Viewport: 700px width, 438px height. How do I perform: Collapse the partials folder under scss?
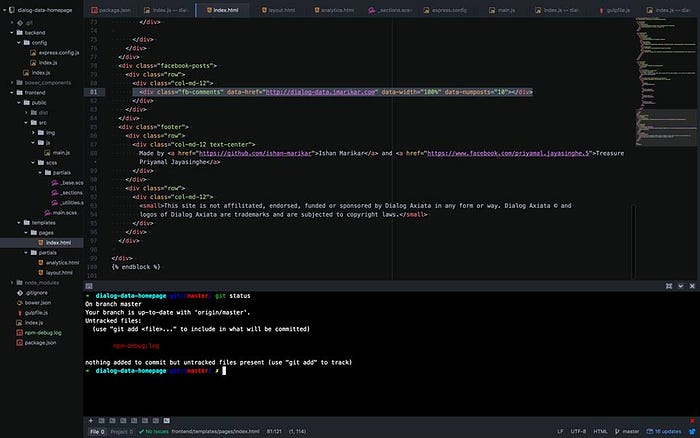click(x=41, y=172)
